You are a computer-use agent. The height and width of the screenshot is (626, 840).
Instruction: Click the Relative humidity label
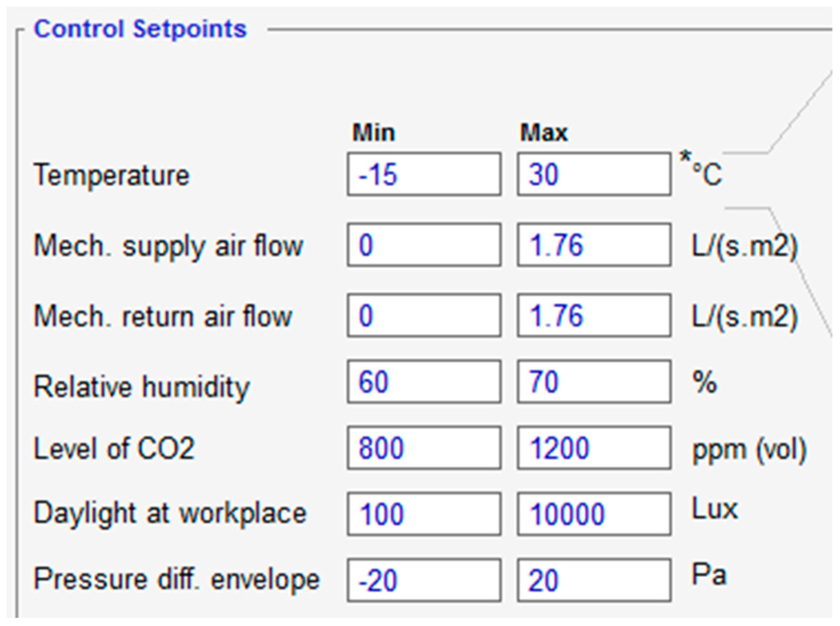click(141, 387)
